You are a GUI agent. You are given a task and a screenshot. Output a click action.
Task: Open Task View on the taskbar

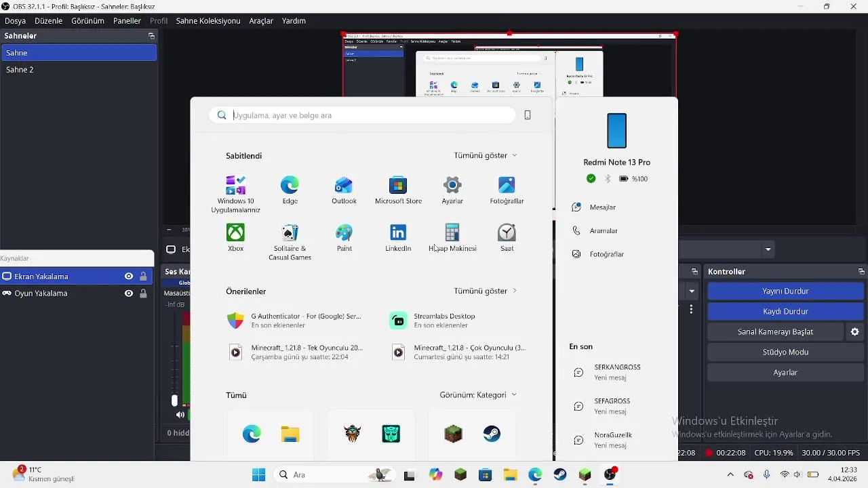409,475
